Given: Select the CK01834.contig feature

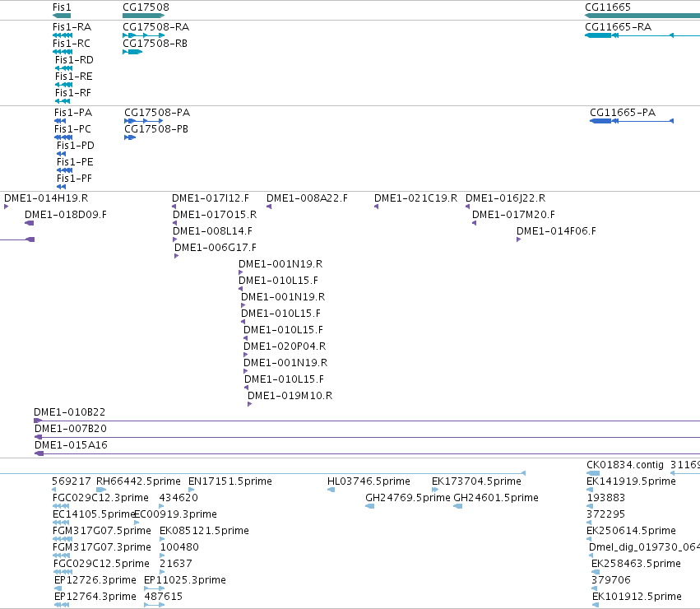Looking at the screenshot, I should click(625, 465).
